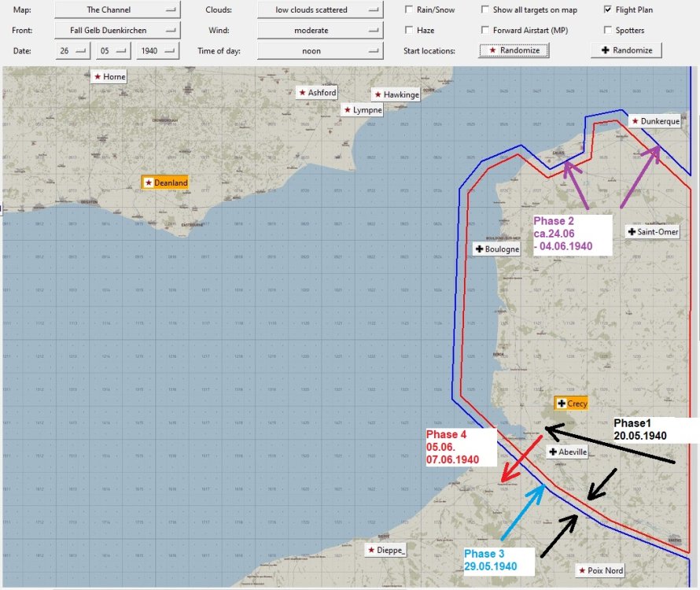This screenshot has height=590, width=700.
Task: Click the Time of day label
Action: pos(219,51)
